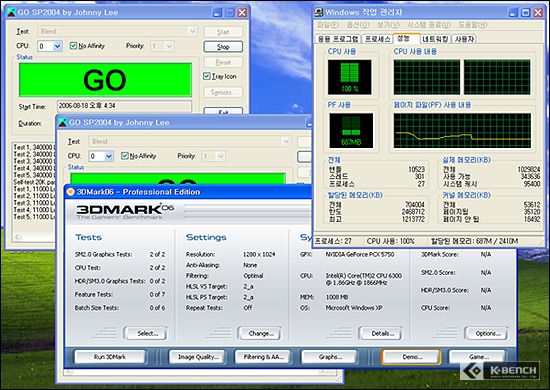Open the 옵션(O) menu in Task Manager
Viewport: 550px width, 390px height.
click(x=358, y=25)
